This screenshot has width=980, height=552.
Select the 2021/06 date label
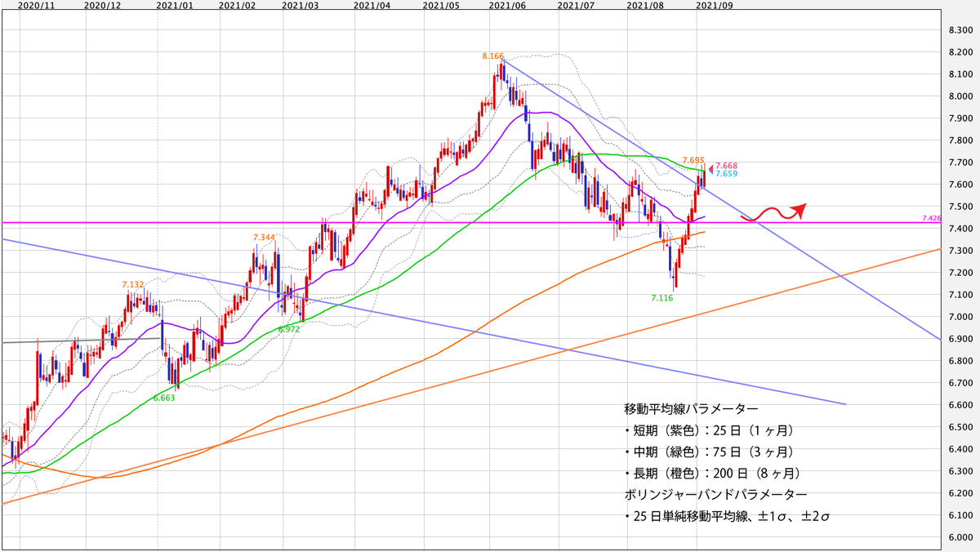[506, 6]
